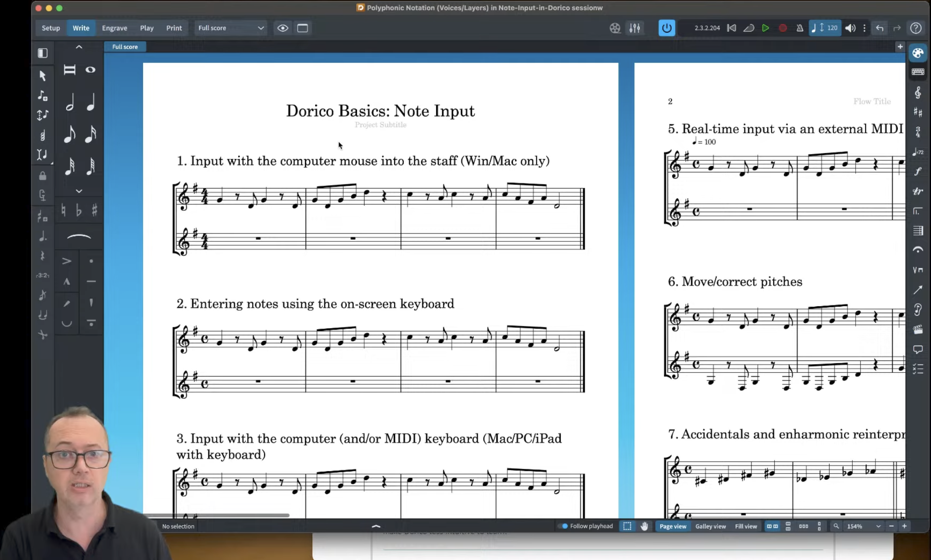This screenshot has width=931, height=560.
Task: Select the quarter note duration
Action: pyautogui.click(x=91, y=102)
